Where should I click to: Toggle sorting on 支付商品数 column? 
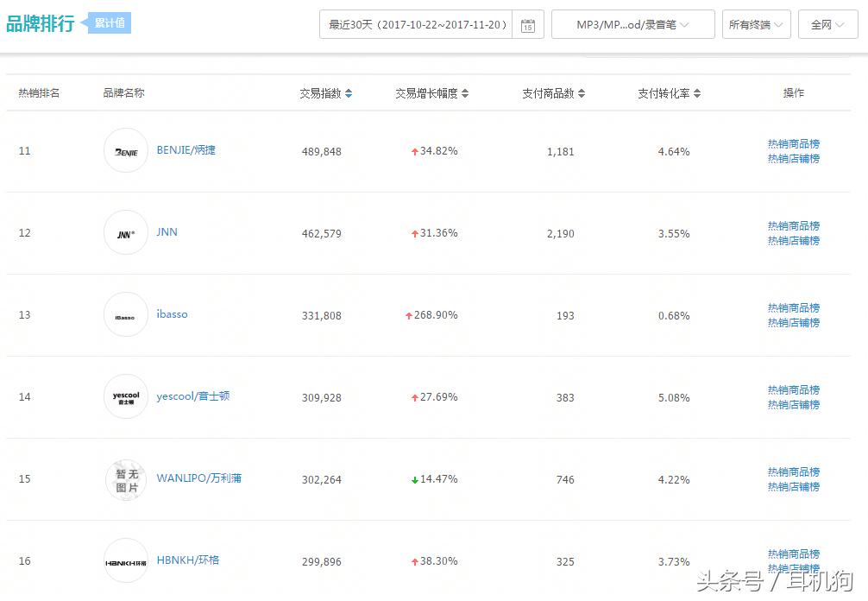(579, 92)
